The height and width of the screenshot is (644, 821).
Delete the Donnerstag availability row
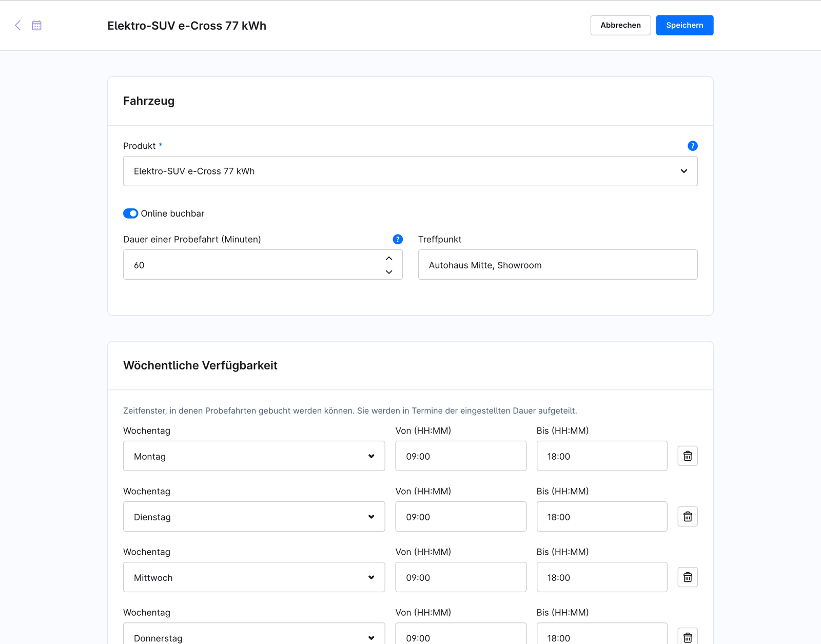tap(688, 636)
